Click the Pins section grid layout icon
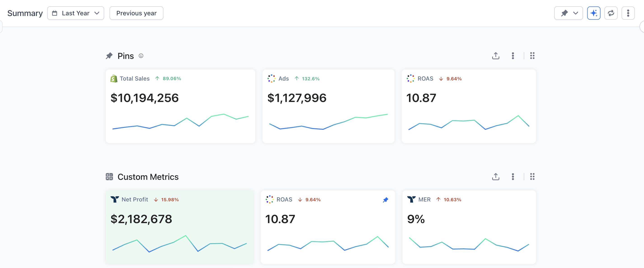644x268 pixels. 532,56
